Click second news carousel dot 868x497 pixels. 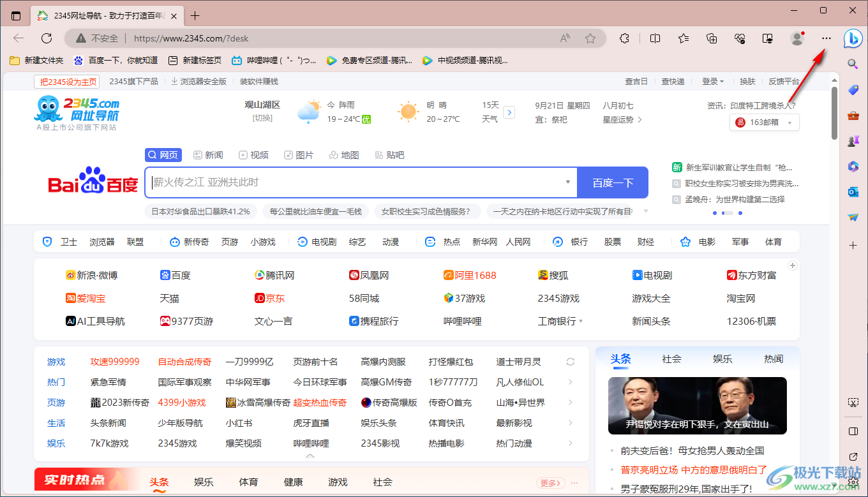point(727,213)
